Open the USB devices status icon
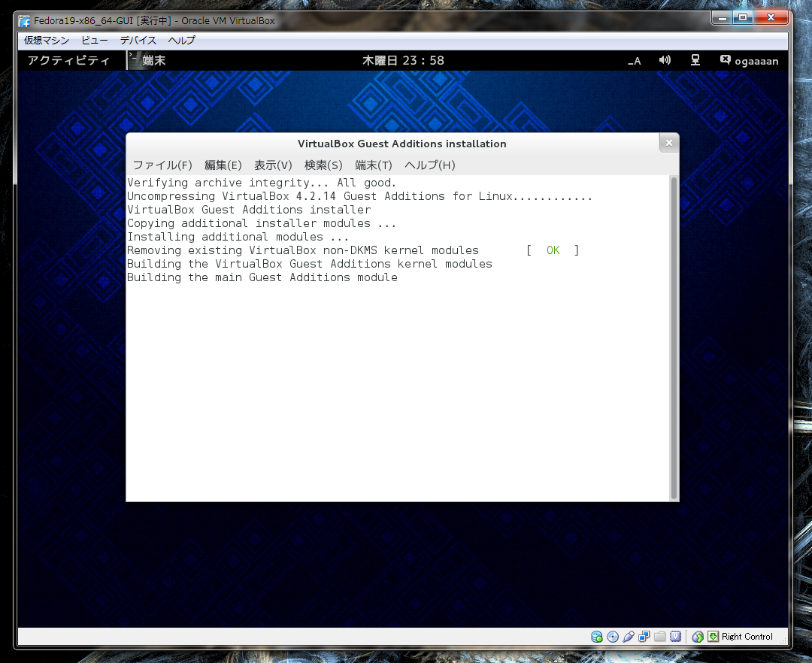The width and height of the screenshot is (812, 663). pos(628,637)
